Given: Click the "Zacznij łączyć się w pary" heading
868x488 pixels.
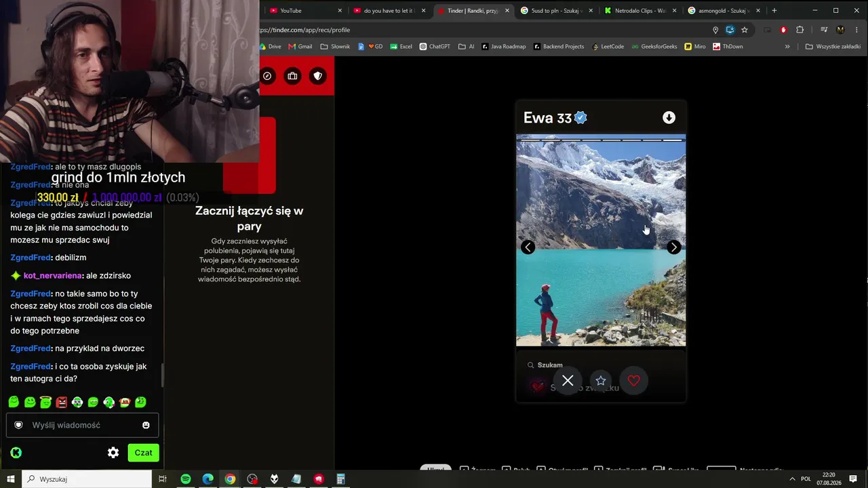Looking at the screenshot, I should coord(250,218).
